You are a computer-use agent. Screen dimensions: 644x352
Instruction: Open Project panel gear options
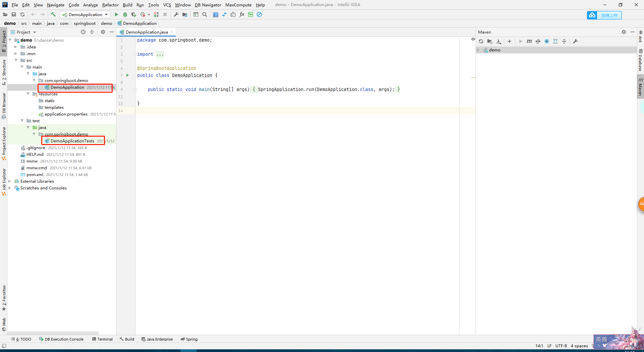click(103, 32)
